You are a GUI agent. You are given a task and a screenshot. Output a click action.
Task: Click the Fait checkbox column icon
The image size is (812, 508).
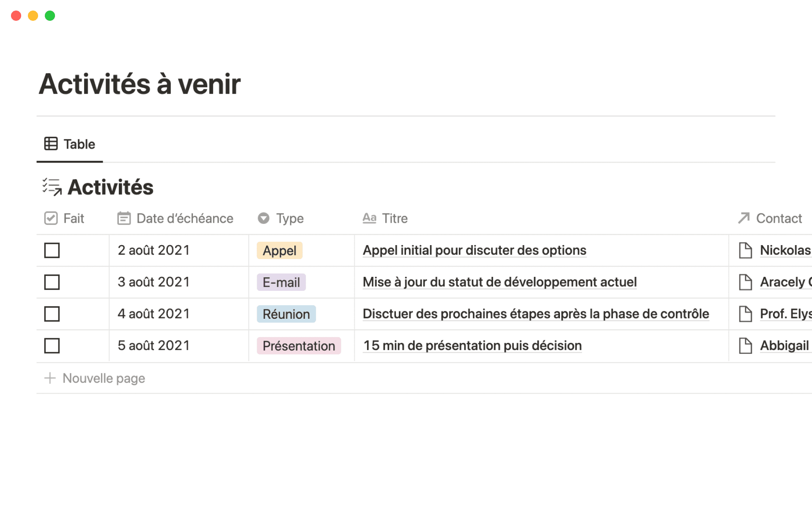(51, 218)
